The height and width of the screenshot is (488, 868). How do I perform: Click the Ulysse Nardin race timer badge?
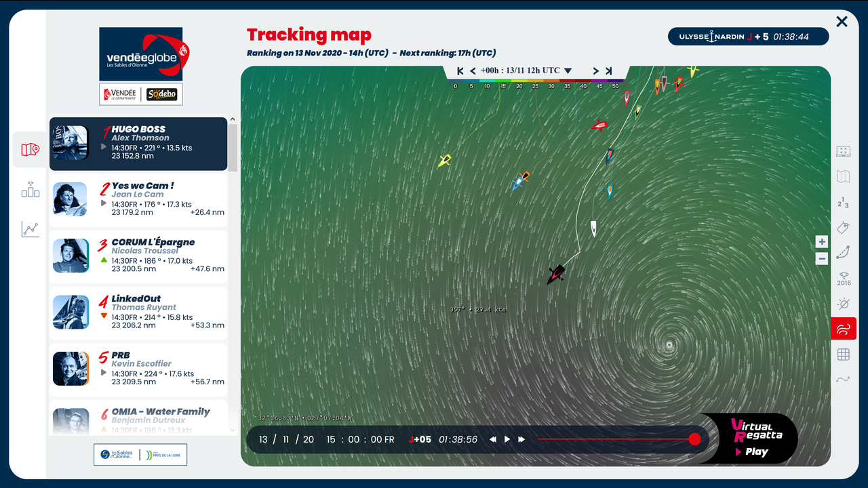tap(749, 37)
